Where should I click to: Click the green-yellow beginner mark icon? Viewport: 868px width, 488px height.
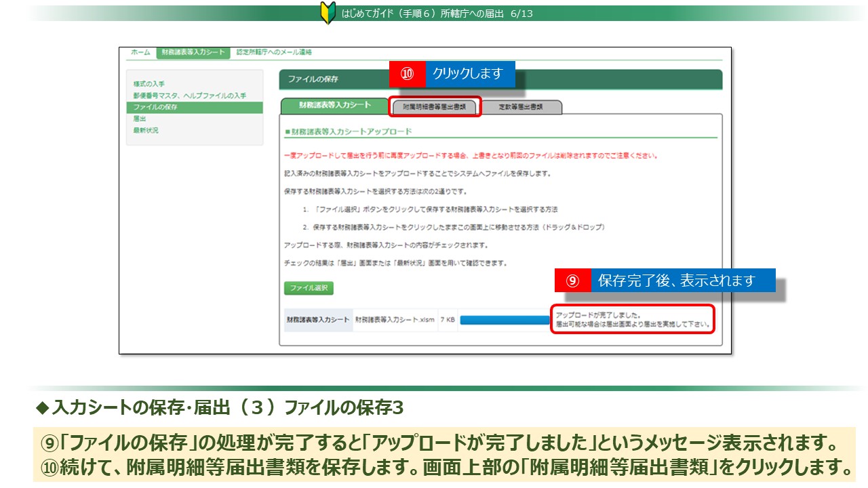(328, 14)
